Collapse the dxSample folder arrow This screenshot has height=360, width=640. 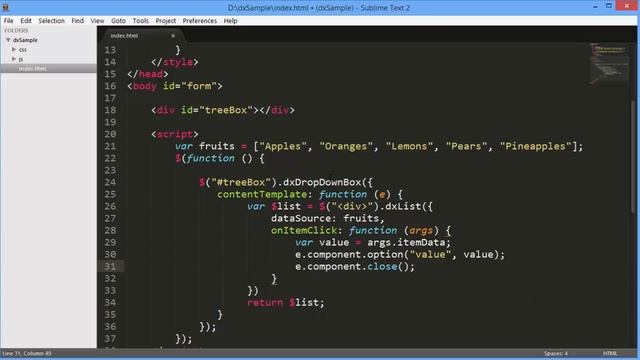click(8, 40)
